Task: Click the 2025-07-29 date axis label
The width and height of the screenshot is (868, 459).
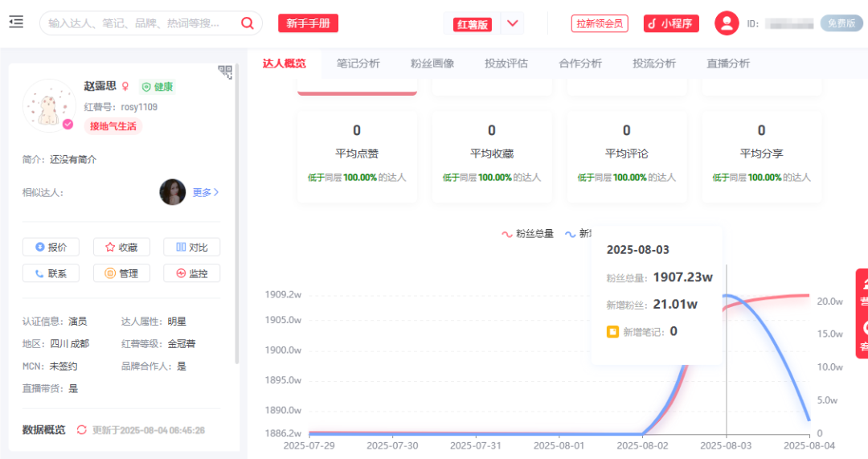Action: tap(309, 445)
